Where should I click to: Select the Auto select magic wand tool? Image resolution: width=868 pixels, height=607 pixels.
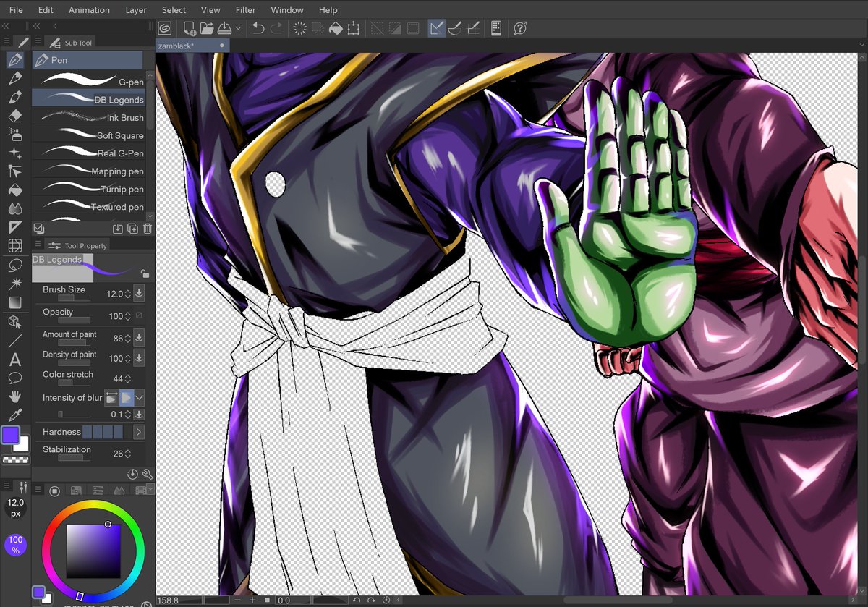pyautogui.click(x=15, y=284)
